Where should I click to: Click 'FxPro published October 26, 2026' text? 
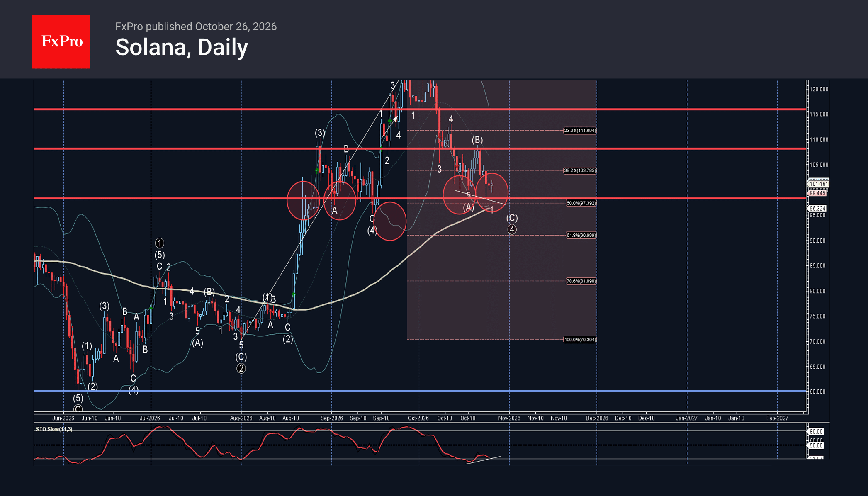tap(196, 27)
